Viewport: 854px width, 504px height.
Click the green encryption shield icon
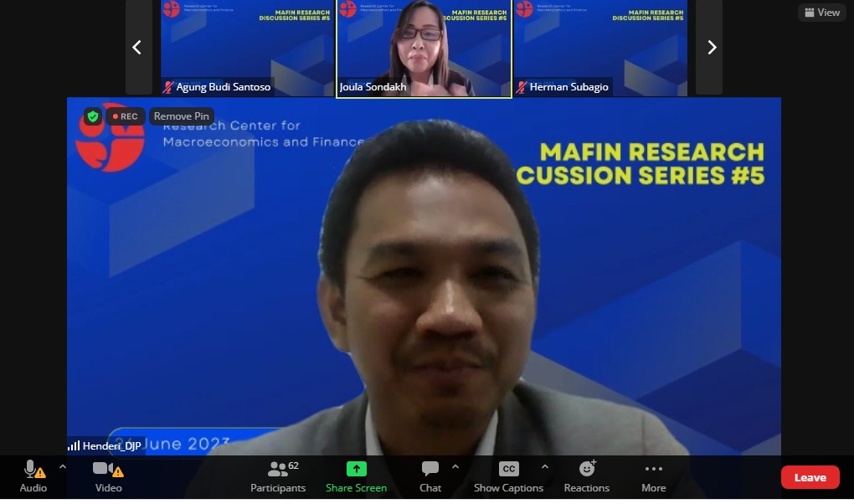pyautogui.click(x=93, y=116)
